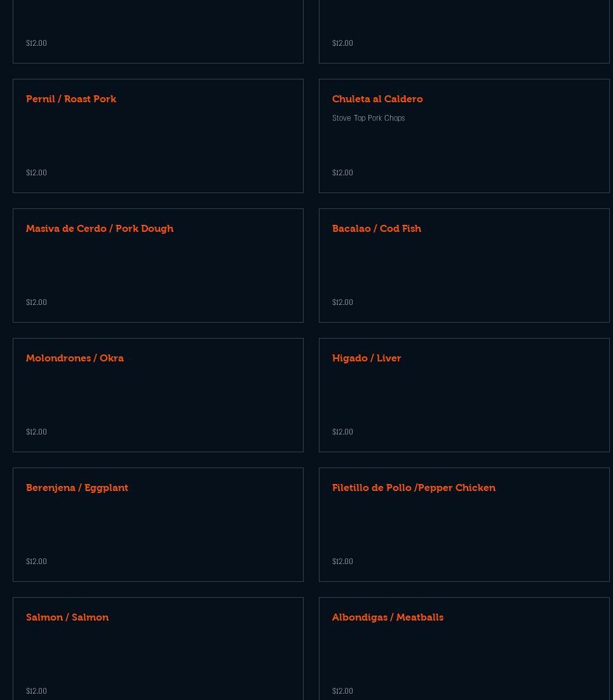Select the Albondigas / Meatballs dish

(x=387, y=617)
